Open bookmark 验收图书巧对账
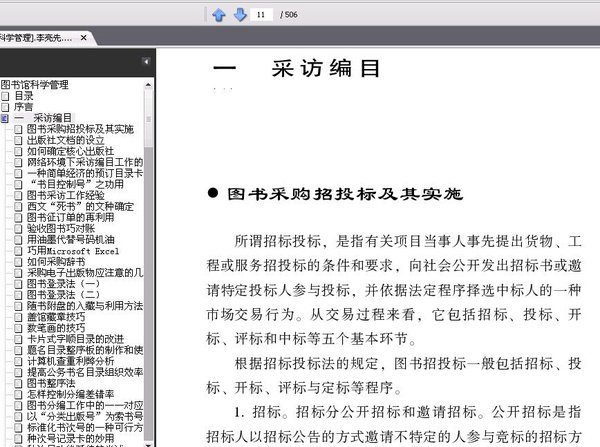This screenshot has width=600, height=447. click(61, 228)
